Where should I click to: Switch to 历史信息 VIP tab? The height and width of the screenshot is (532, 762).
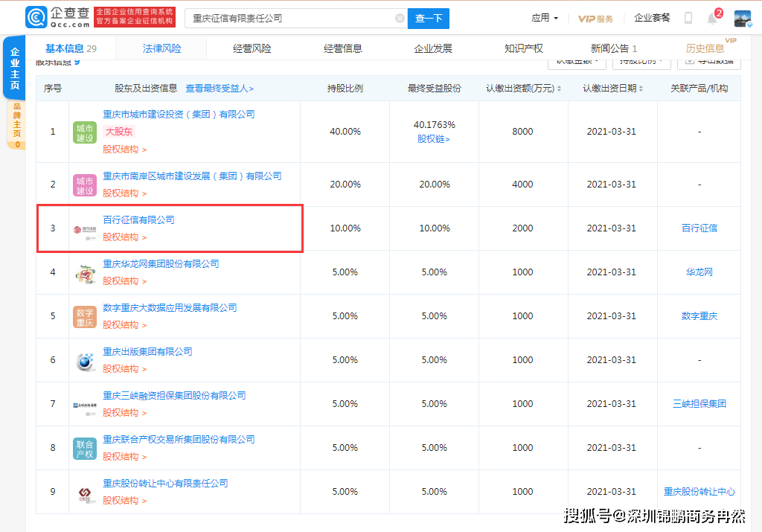[705, 48]
